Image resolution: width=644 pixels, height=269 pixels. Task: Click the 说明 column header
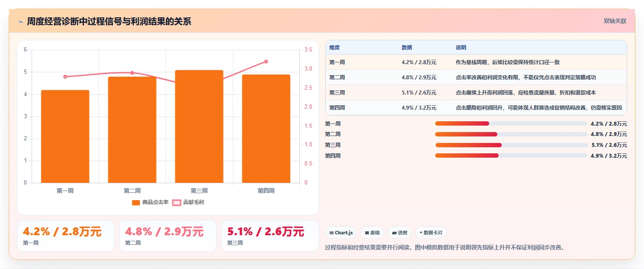(x=461, y=47)
